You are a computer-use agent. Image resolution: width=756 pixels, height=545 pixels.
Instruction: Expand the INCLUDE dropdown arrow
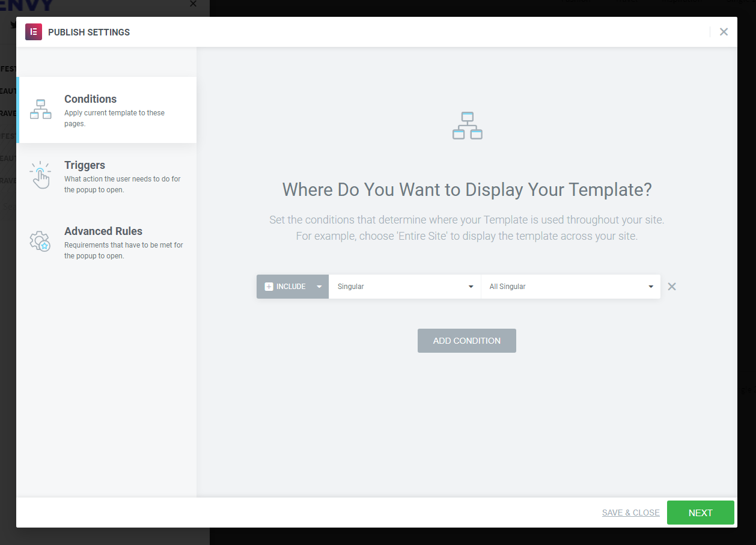point(319,287)
